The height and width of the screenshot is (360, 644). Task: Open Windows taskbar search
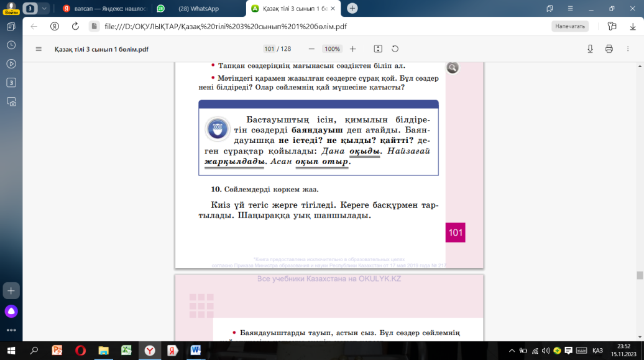click(34, 351)
